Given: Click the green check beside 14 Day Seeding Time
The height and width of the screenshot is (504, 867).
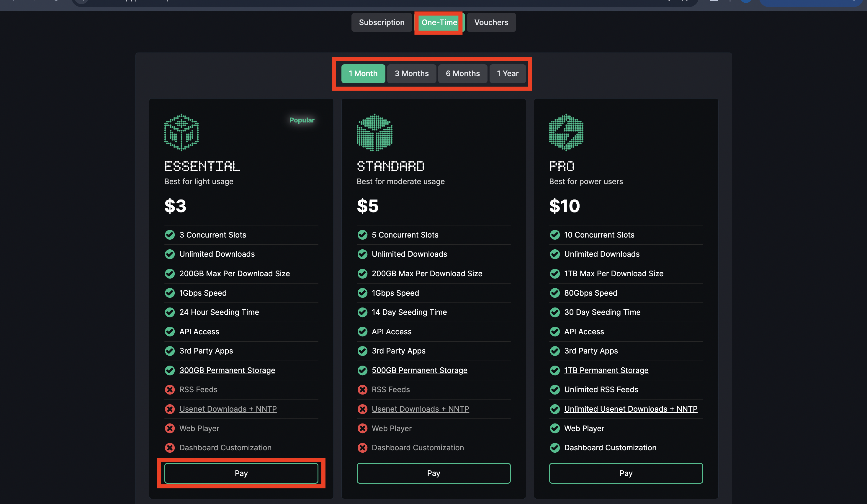Looking at the screenshot, I should tap(362, 312).
